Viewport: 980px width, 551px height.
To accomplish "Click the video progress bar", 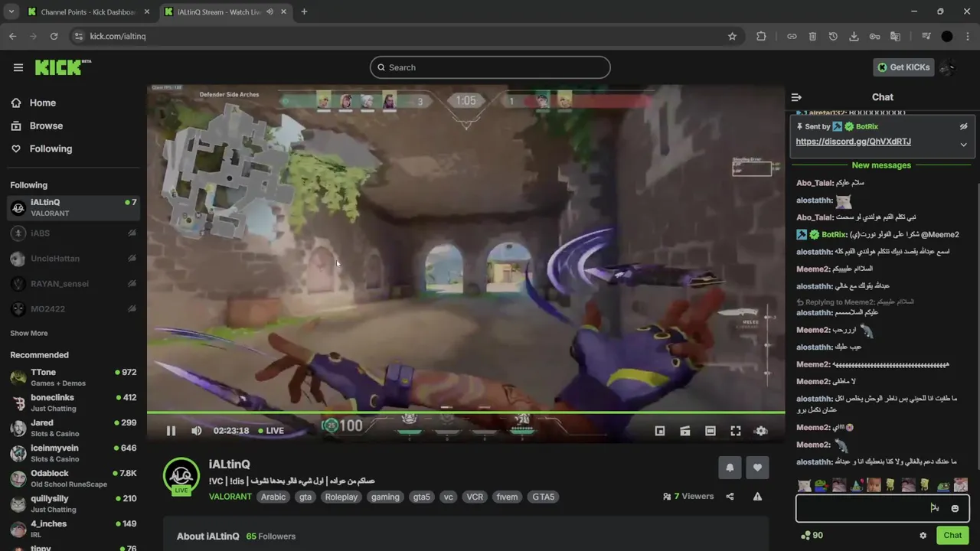I will point(465,412).
